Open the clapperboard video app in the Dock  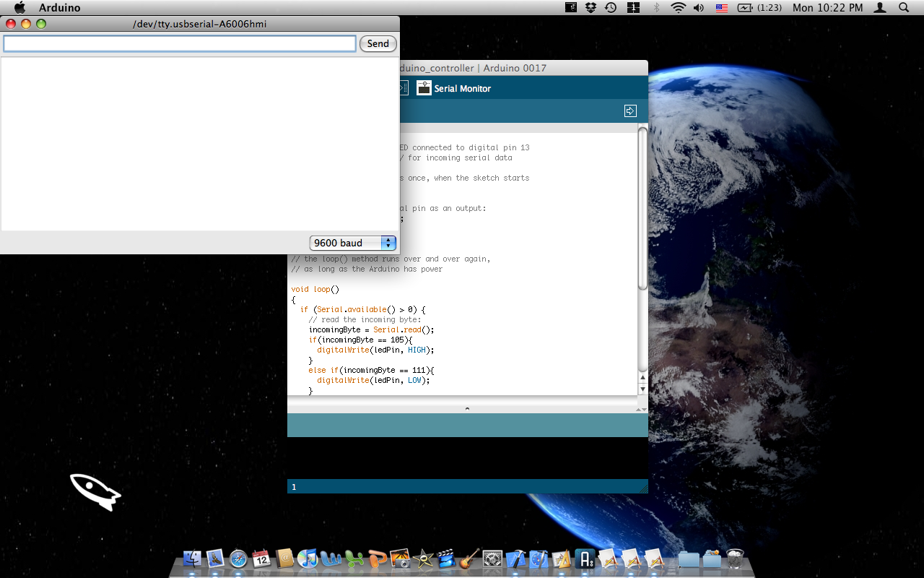[446, 558]
